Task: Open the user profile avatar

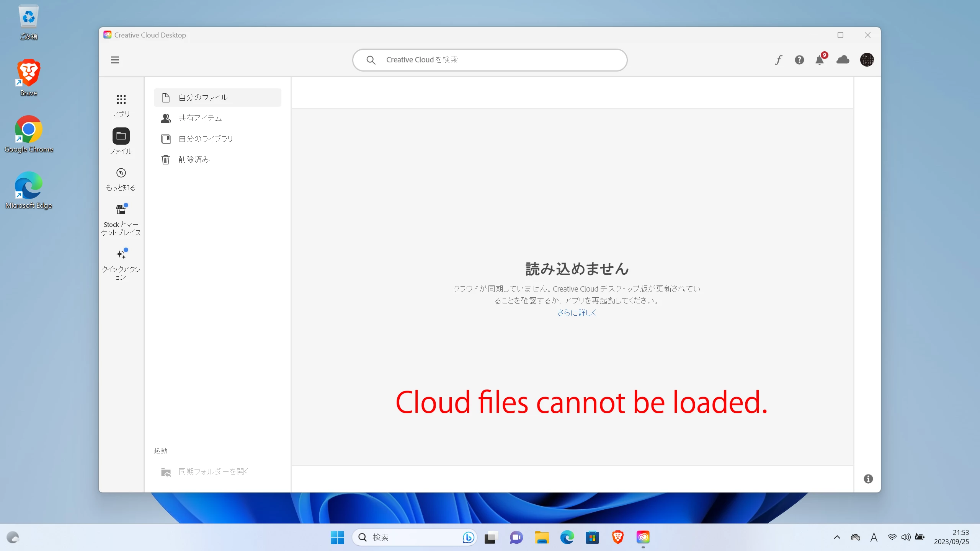Action: tap(867, 60)
